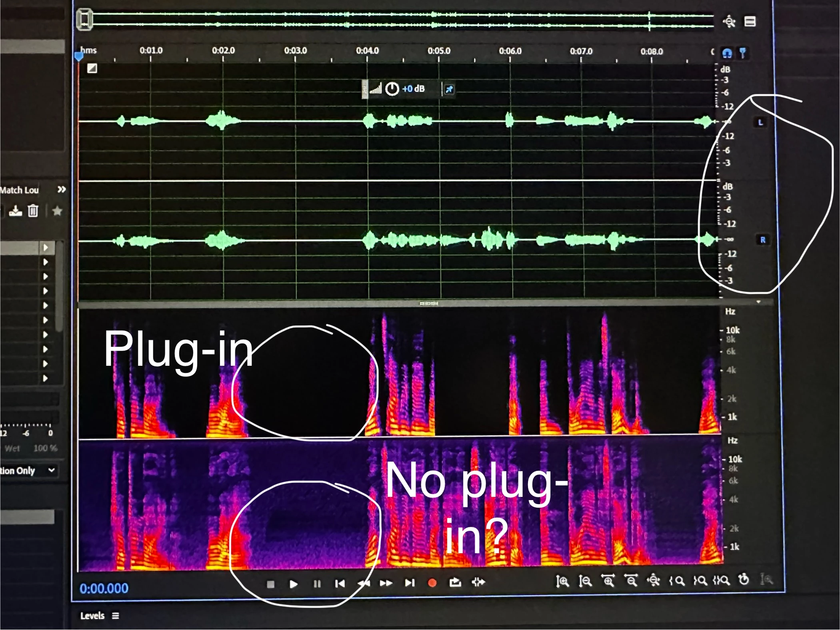The image size is (840, 630).
Task: Open the Levels panel menu
Action: 116,616
